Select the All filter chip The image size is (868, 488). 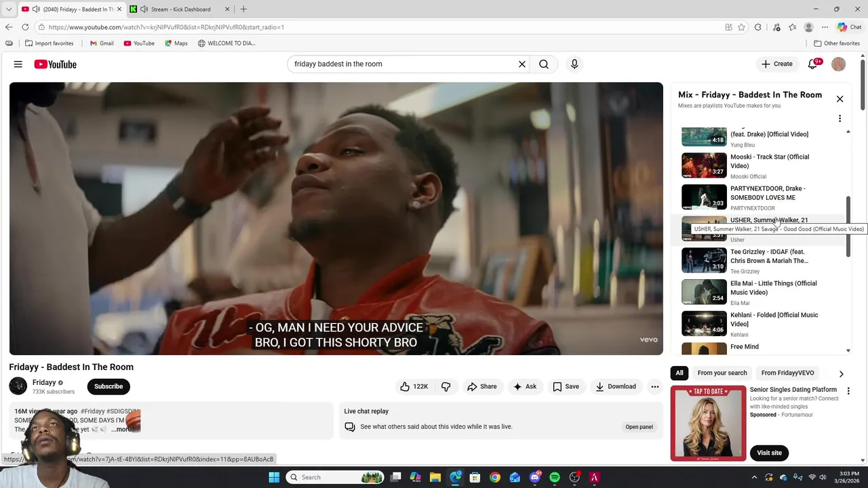[679, 373]
